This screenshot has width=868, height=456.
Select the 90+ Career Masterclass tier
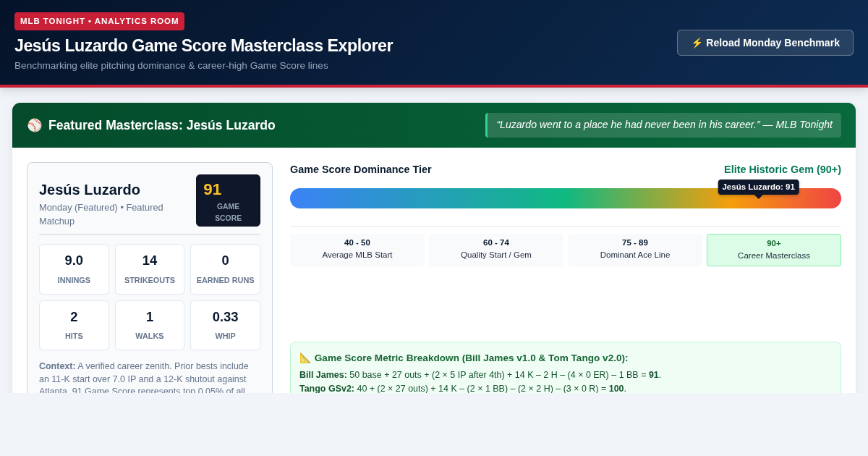coord(774,250)
